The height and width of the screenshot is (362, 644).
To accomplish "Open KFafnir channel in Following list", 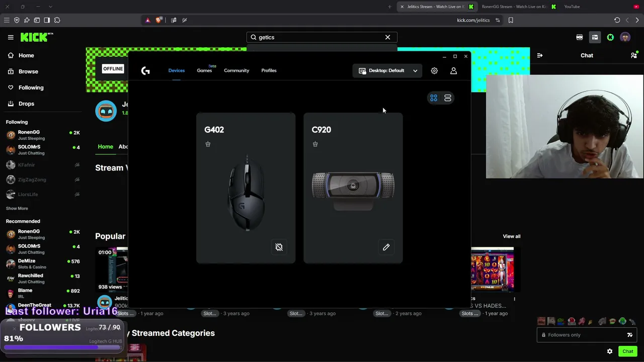I will coord(43,165).
